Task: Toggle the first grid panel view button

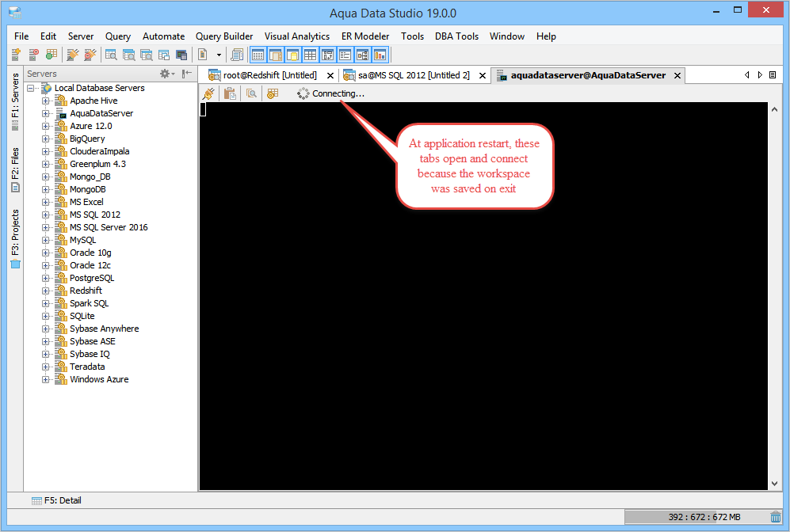Action: tap(258, 55)
